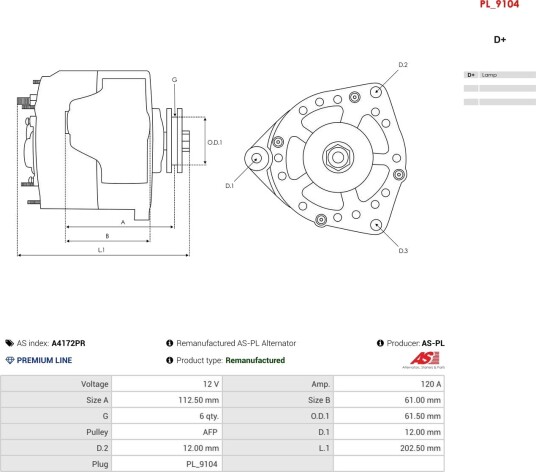This screenshot has height=472, width=536.
Task: Click the red PL_9104 plug heading
Action: 499,4
